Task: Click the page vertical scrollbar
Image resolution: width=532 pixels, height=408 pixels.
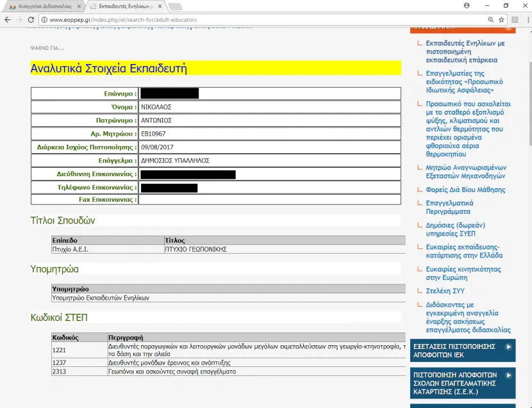Action: (x=530, y=104)
